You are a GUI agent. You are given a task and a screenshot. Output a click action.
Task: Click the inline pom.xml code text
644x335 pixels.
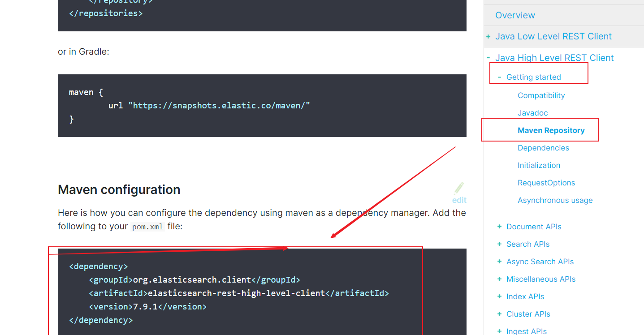[148, 227]
